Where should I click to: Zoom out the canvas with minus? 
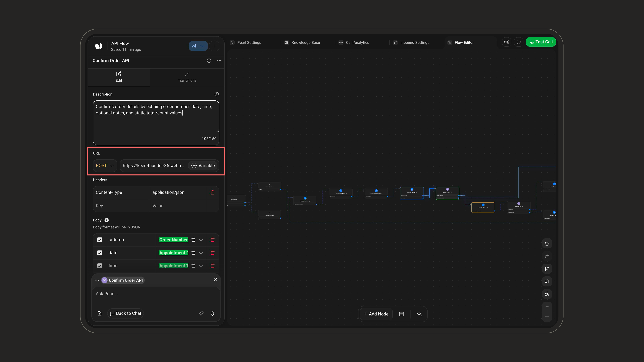point(547,317)
